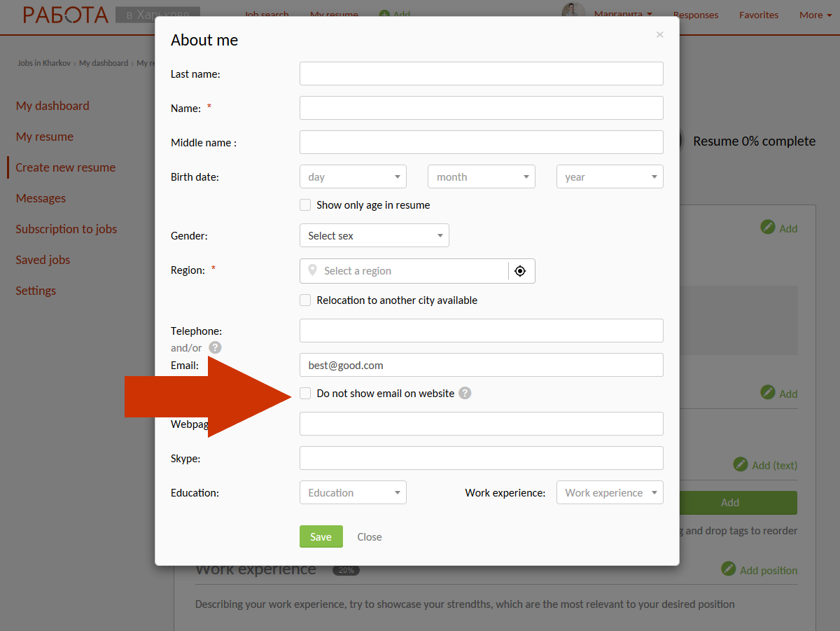Open the birth day dropdown
This screenshot has width=840, height=631.
click(x=353, y=177)
